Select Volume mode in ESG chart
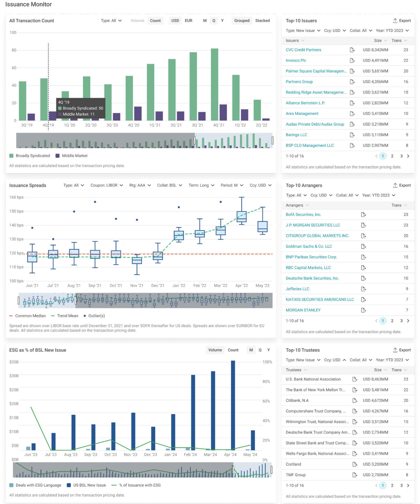The height and width of the screenshot is (504, 420). click(x=215, y=350)
